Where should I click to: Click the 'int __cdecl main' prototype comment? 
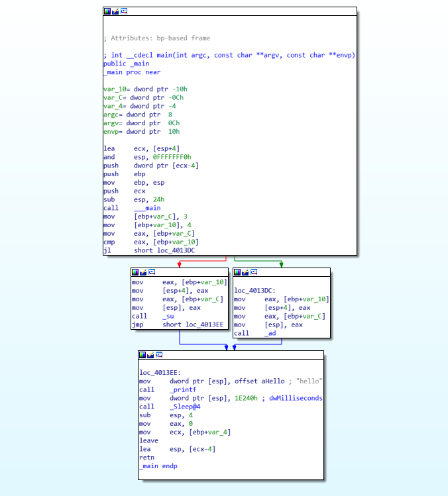229,56
